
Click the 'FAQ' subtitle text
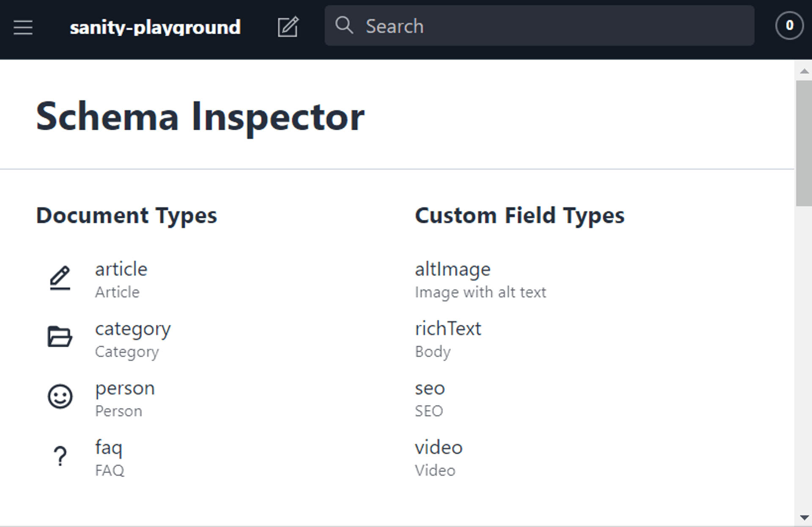(x=110, y=470)
